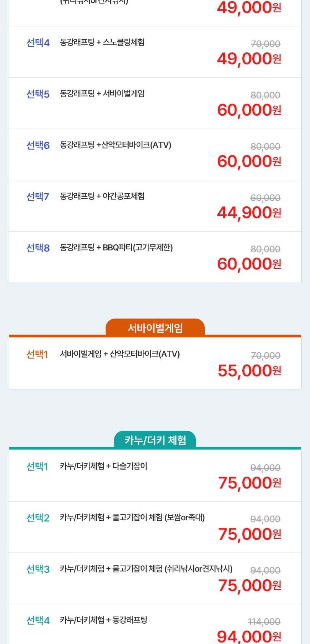This screenshot has width=310, height=644.
Task: Click the blue 선택6 label
Action: point(38,145)
